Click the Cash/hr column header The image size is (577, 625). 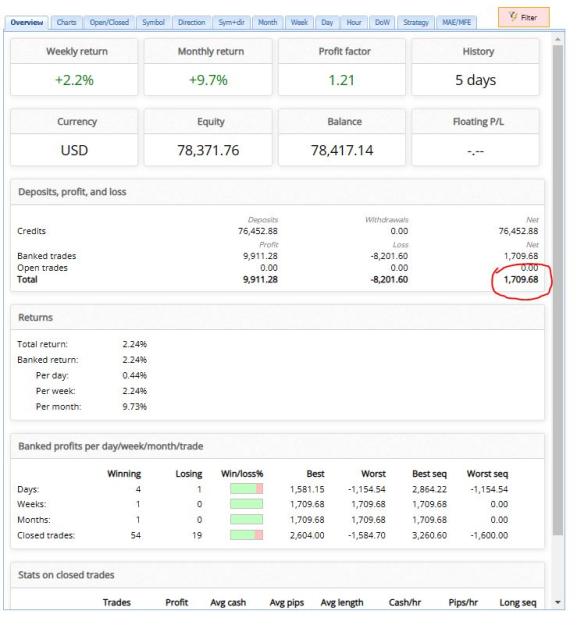point(405,603)
